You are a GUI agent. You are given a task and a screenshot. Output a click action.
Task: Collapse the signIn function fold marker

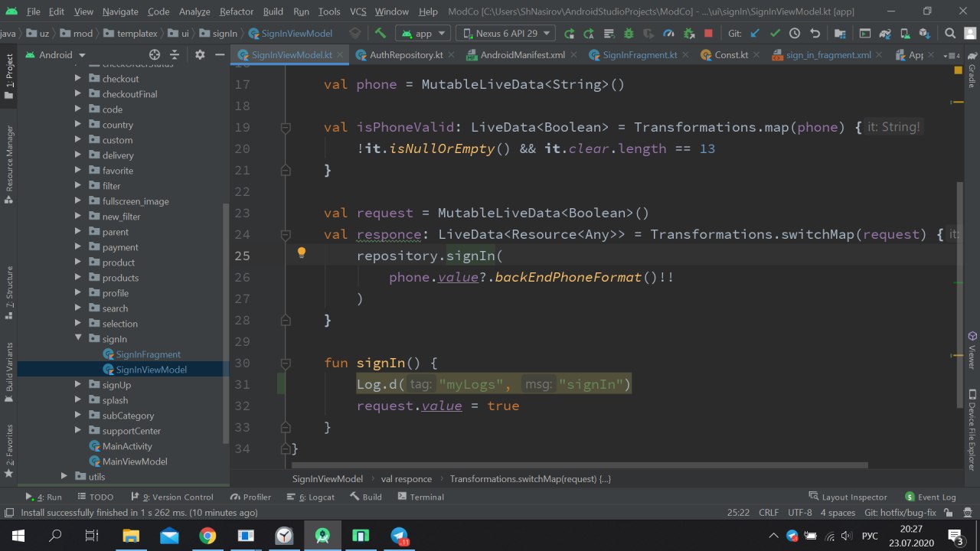click(286, 364)
